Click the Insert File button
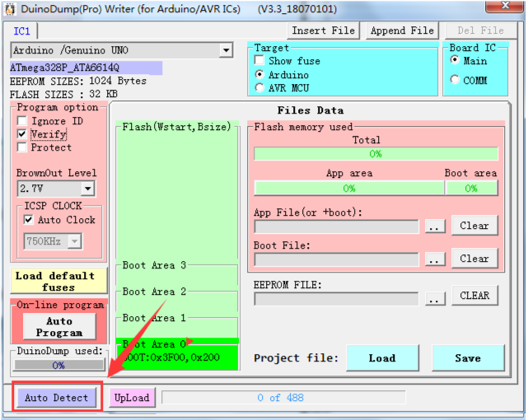The height and width of the screenshot is (420, 528). (x=323, y=30)
